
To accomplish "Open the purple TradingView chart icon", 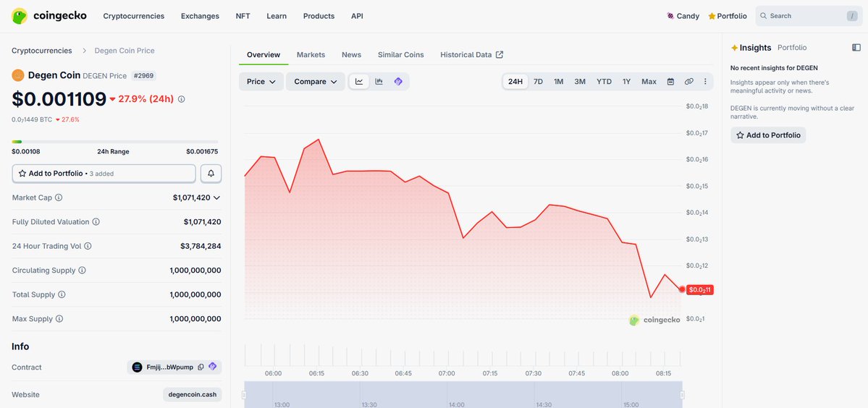I will coord(398,81).
